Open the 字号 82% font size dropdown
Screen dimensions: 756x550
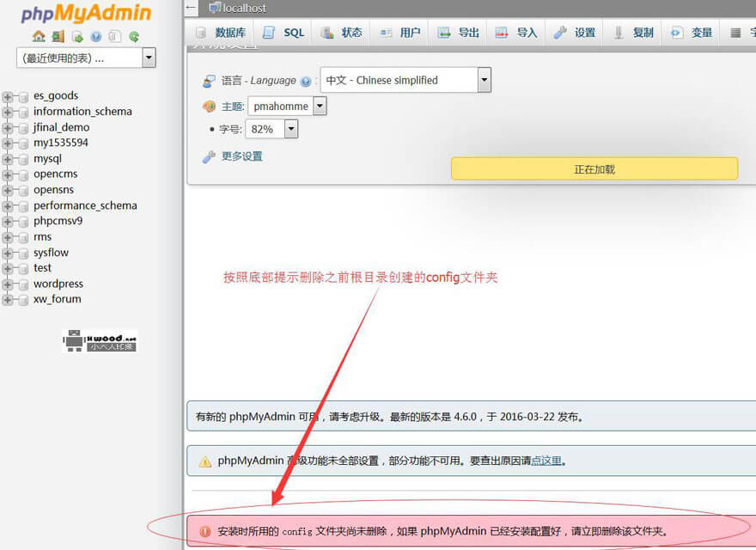tap(272, 129)
